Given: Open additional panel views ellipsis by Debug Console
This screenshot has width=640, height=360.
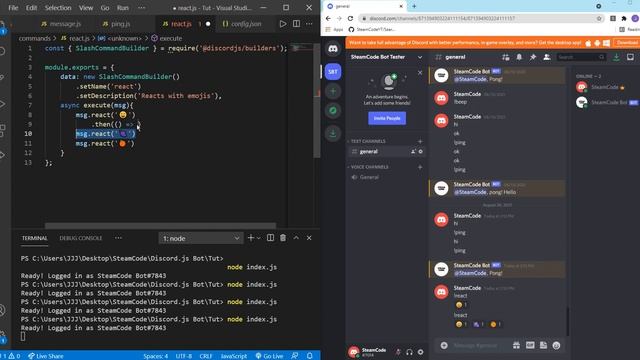Looking at the screenshot, I should pos(118,238).
